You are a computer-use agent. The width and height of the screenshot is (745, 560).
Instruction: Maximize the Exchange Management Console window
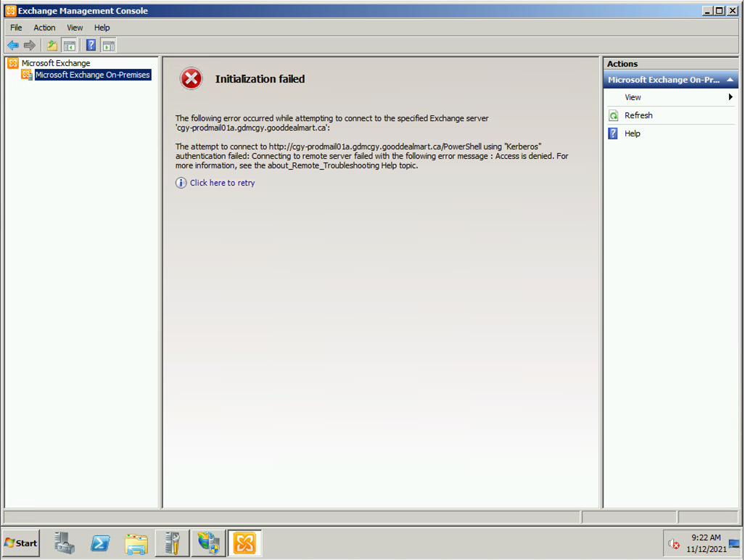[720, 10]
